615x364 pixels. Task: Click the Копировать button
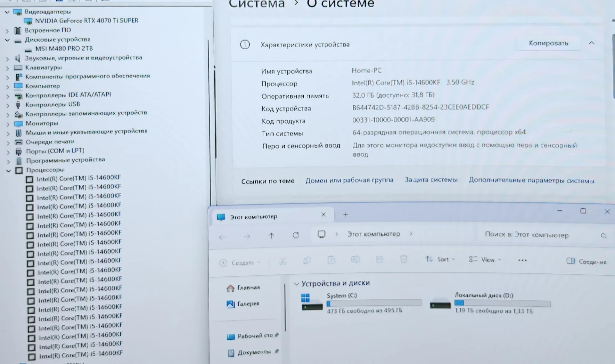(548, 43)
